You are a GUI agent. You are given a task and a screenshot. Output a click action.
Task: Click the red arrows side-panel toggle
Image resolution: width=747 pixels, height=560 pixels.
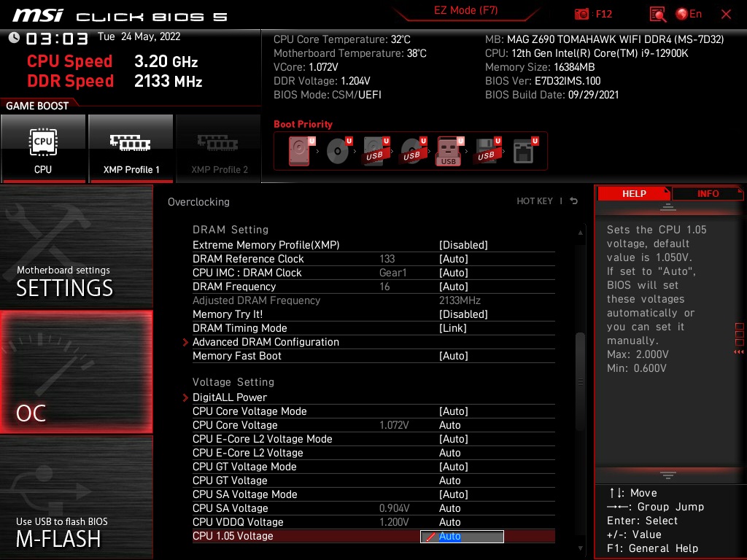pyautogui.click(x=739, y=352)
